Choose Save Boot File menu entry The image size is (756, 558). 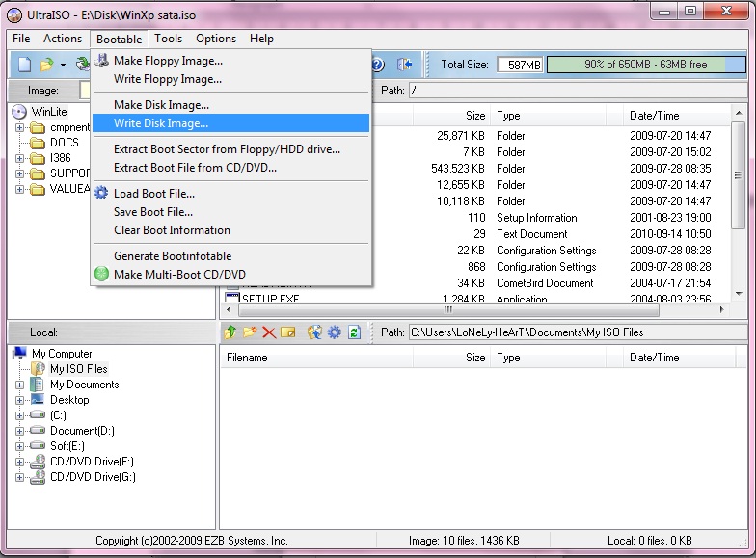tap(230, 212)
